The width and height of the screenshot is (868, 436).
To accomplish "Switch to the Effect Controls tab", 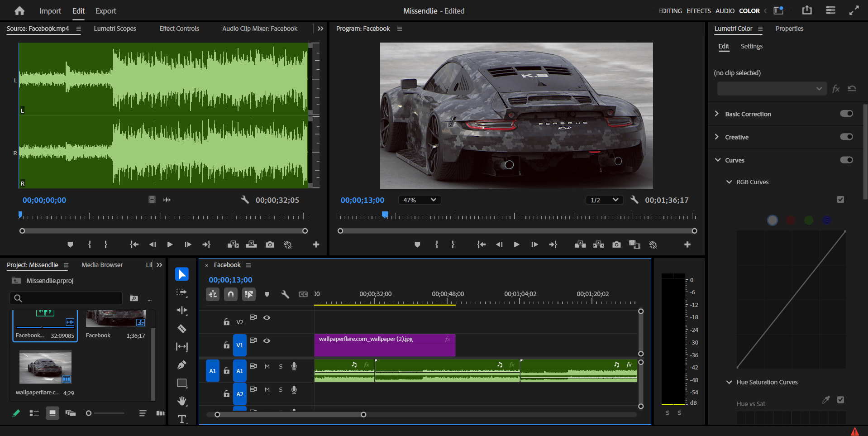I will [x=179, y=29].
